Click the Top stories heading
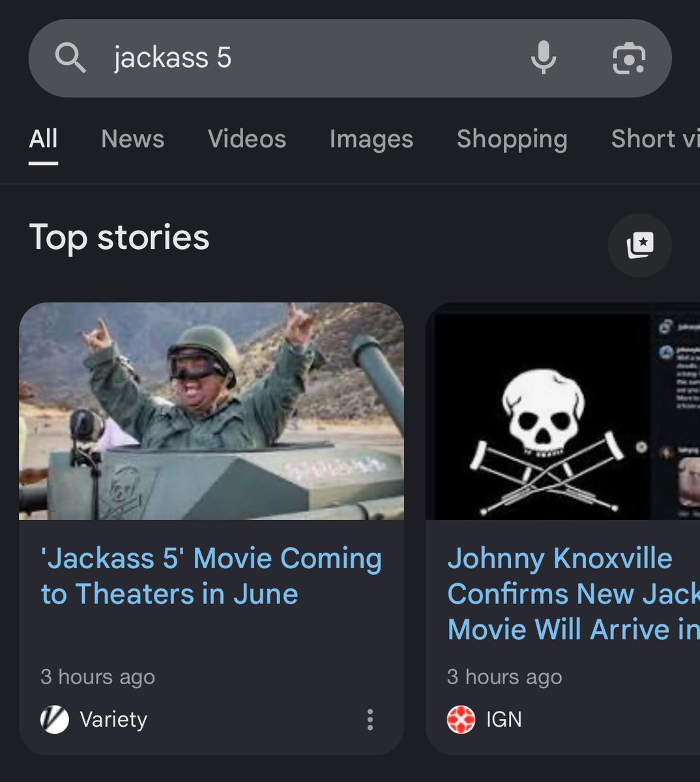The height and width of the screenshot is (782, 700). (x=119, y=237)
